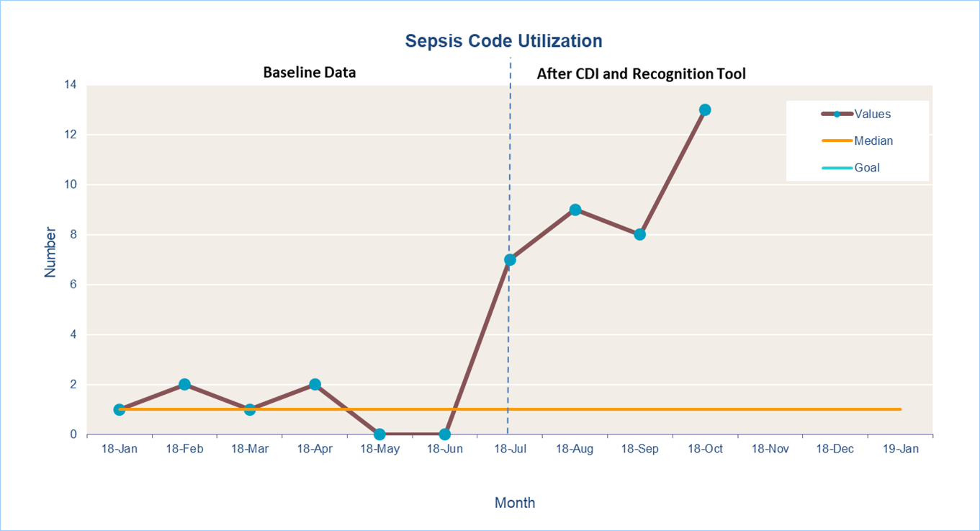Select the 18-Sep data point at 8

pyautogui.click(x=639, y=234)
